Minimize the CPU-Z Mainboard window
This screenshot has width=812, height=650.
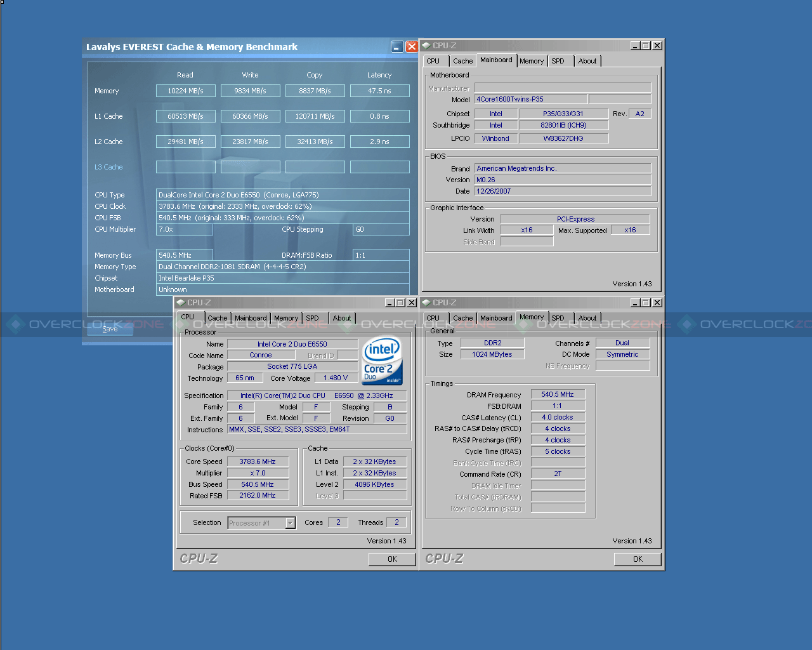pos(636,46)
